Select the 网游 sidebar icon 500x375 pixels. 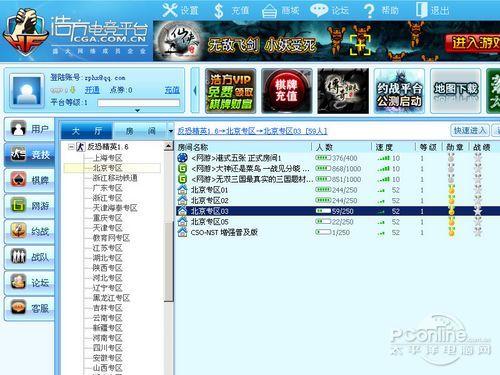18,205
